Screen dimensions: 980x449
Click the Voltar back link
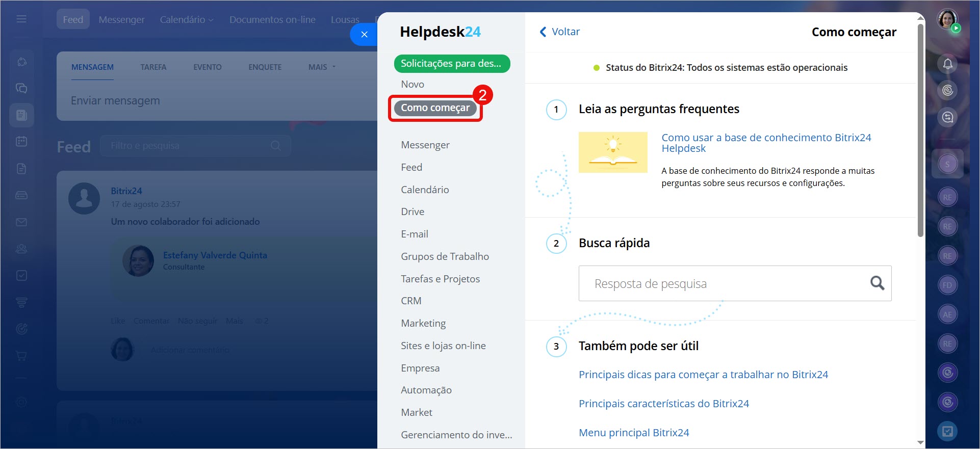560,32
